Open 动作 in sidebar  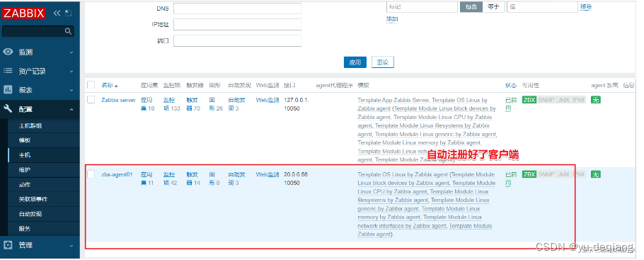(x=25, y=185)
